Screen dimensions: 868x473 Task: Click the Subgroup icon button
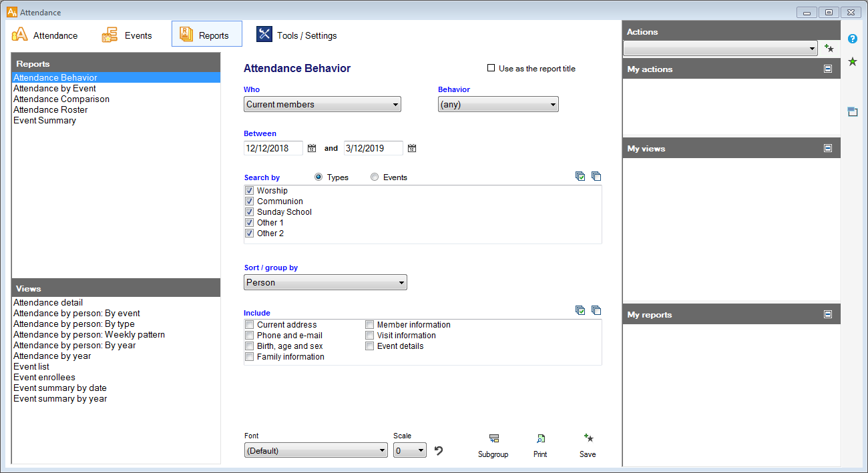493,439
